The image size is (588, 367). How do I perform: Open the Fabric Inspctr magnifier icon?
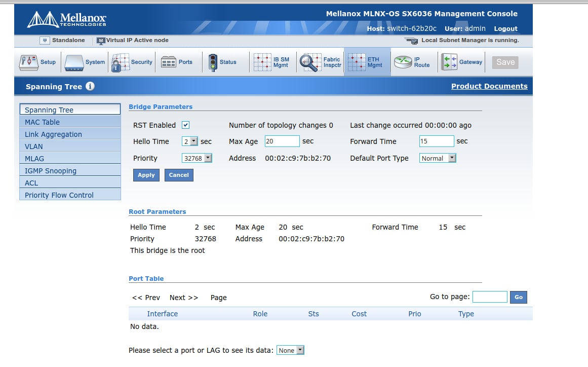310,62
